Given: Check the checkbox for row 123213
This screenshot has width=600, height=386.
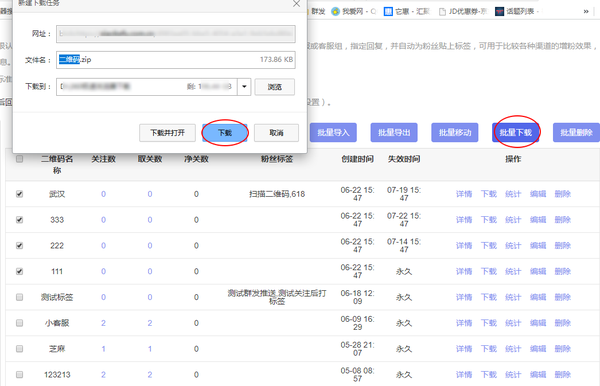Looking at the screenshot, I should point(20,375).
